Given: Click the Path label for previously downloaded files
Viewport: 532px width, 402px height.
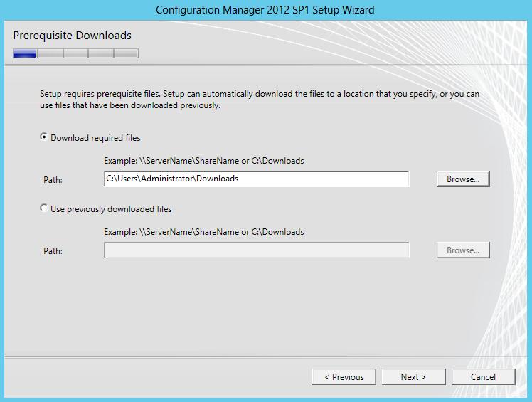Looking at the screenshot, I should point(53,251).
